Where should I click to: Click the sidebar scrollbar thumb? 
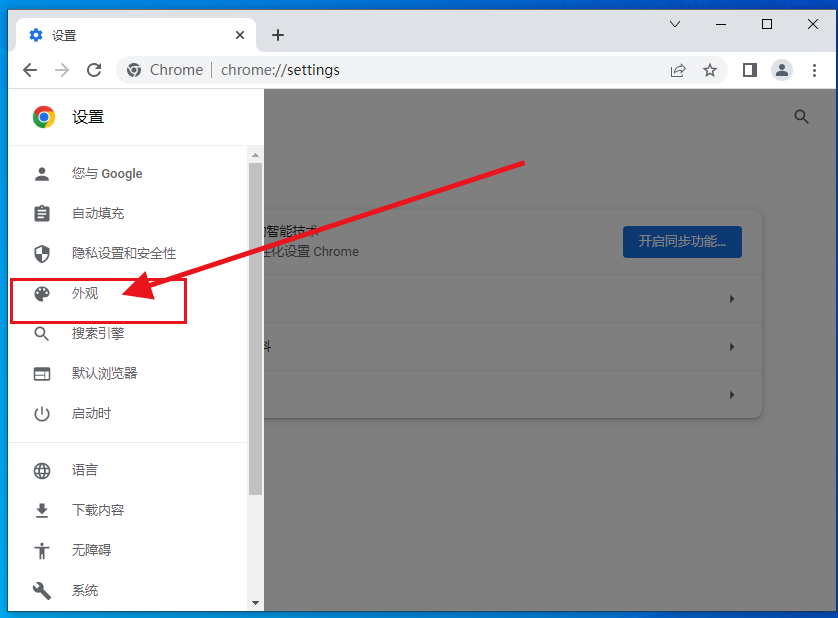(255, 329)
